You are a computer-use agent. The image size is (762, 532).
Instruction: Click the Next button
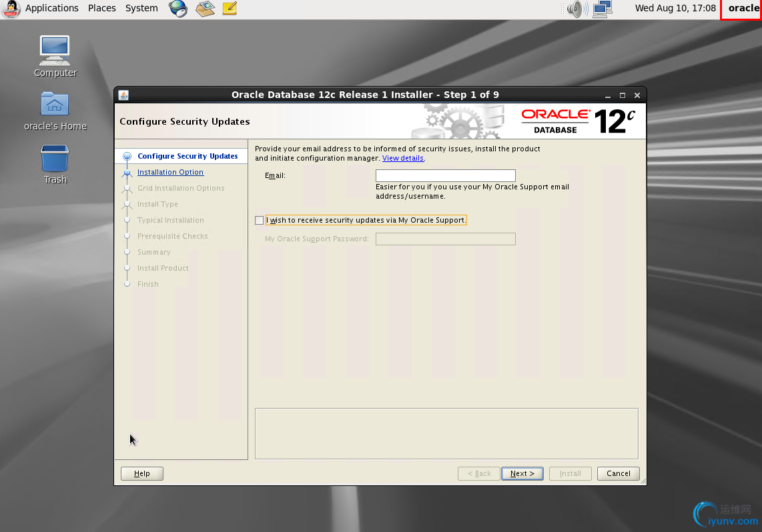[x=522, y=473]
